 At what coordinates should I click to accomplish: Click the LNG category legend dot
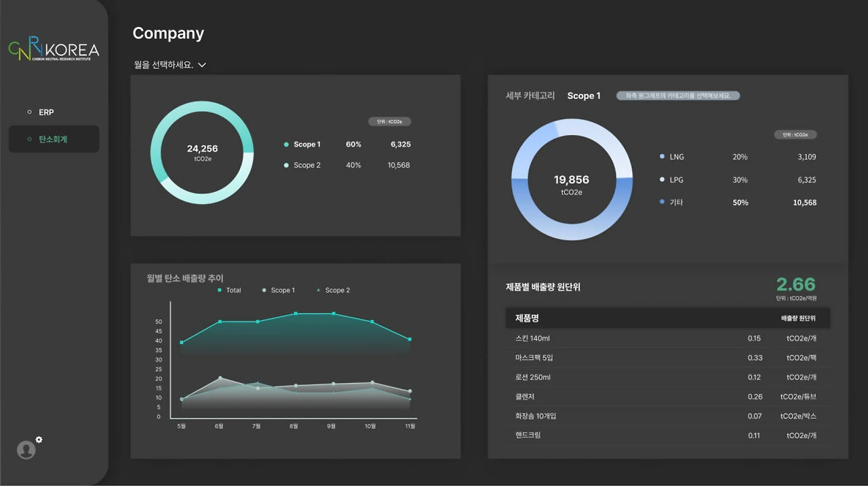pos(662,157)
